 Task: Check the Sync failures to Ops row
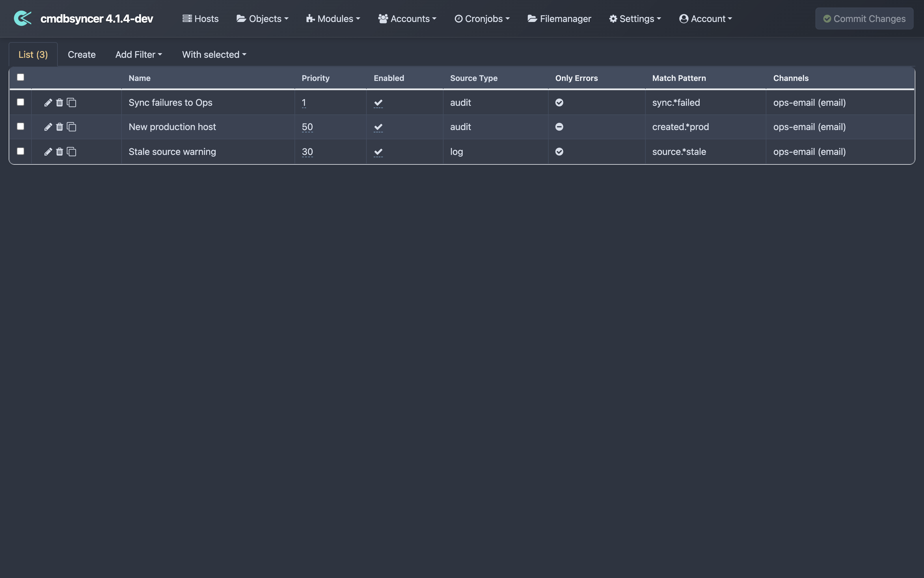coord(21,102)
